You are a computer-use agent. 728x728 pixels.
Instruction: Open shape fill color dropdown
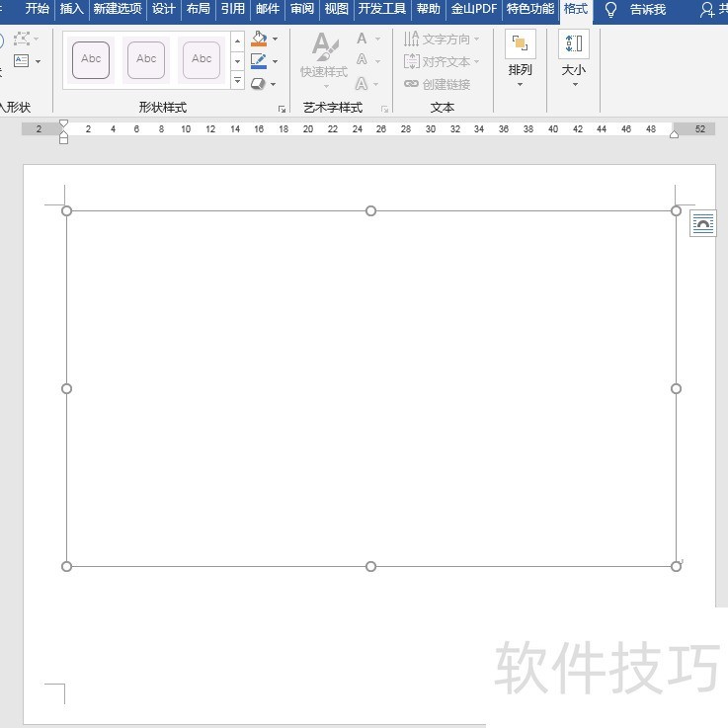[x=275, y=39]
